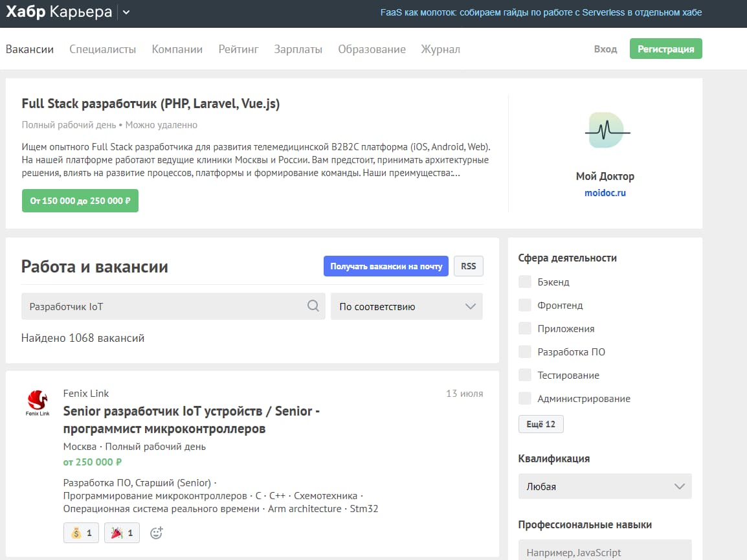
Task: Click the Получать вакансии на почту button
Action: (386, 266)
